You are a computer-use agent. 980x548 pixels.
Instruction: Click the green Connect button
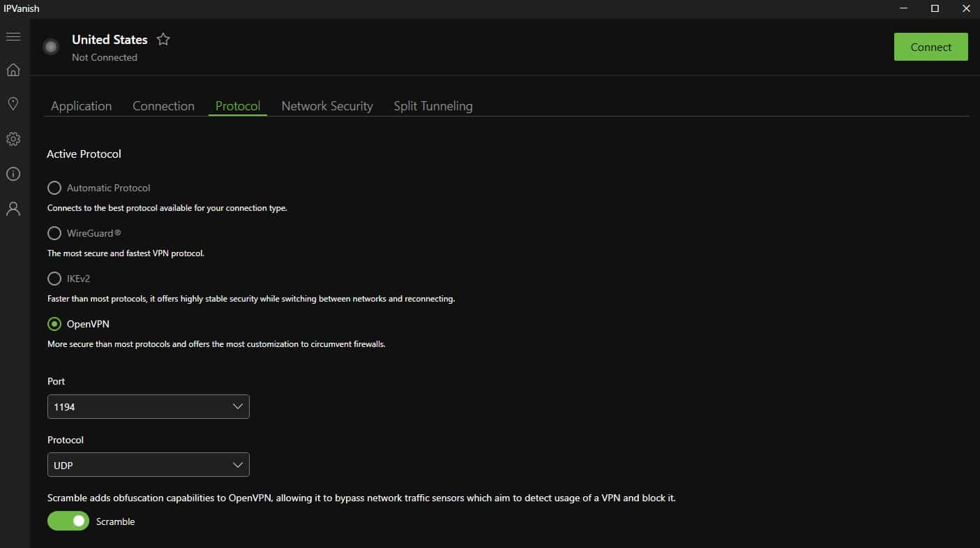931,47
